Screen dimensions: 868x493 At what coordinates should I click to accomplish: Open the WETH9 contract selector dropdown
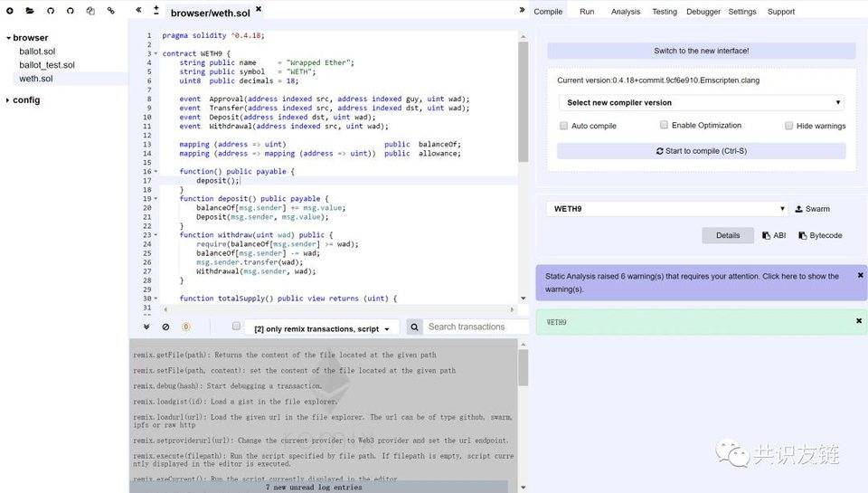[667, 209]
